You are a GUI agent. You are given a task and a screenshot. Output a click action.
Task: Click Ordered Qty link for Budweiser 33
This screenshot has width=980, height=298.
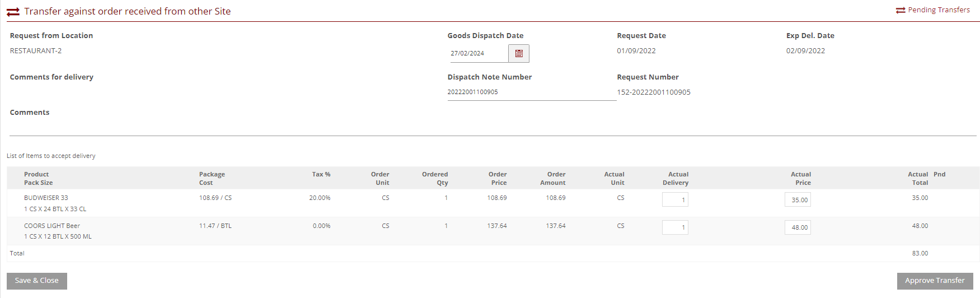[446, 198]
